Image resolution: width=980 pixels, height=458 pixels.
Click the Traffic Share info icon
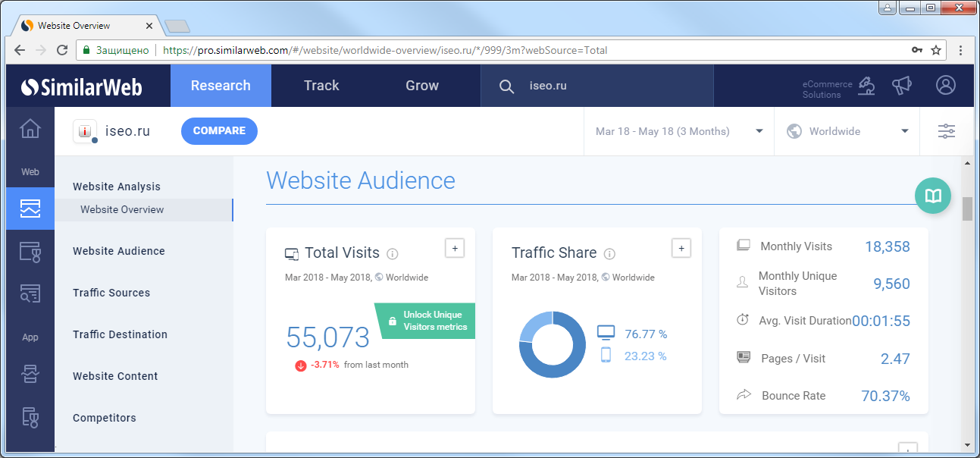tap(609, 254)
